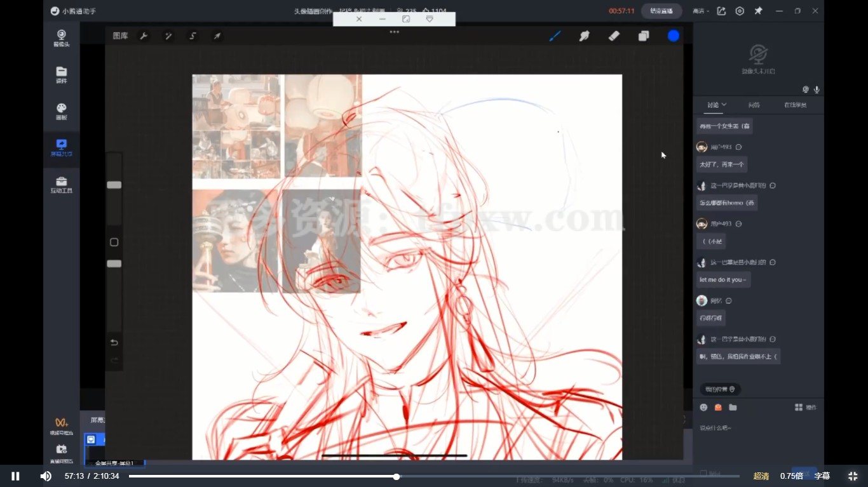Select the Eraser tool
Image resolution: width=868 pixels, height=487 pixels.
[x=614, y=36]
